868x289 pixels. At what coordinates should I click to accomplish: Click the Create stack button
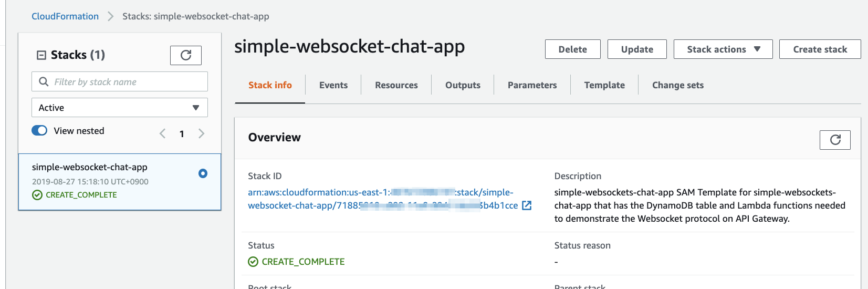coord(820,49)
